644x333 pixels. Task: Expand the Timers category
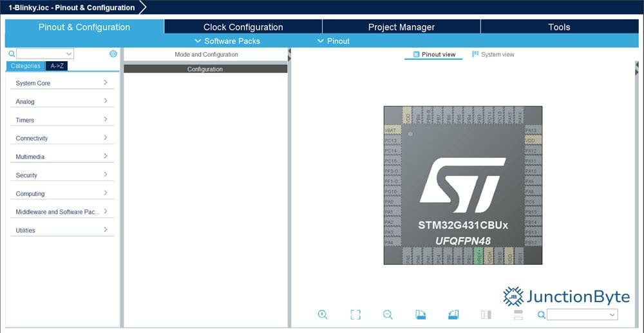coord(62,120)
